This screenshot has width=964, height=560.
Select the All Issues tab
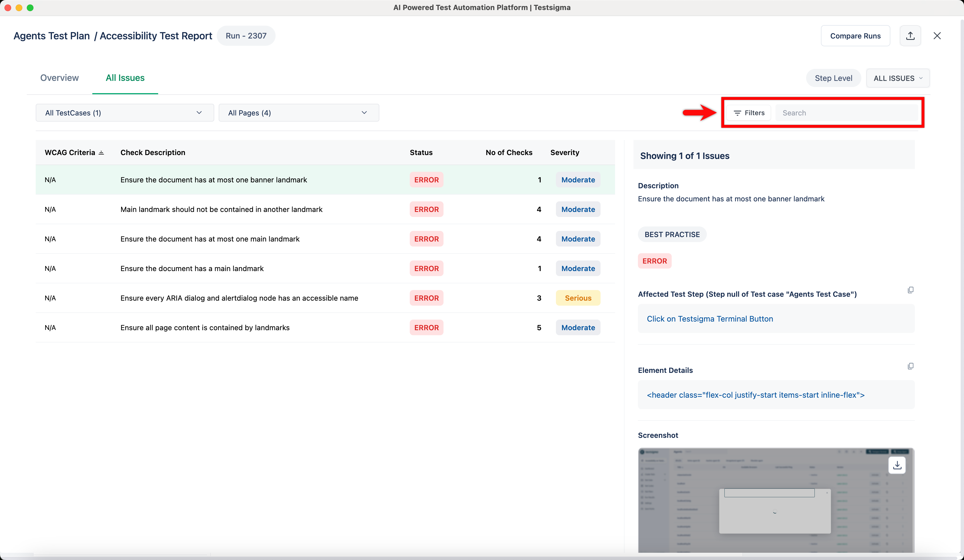tap(125, 78)
